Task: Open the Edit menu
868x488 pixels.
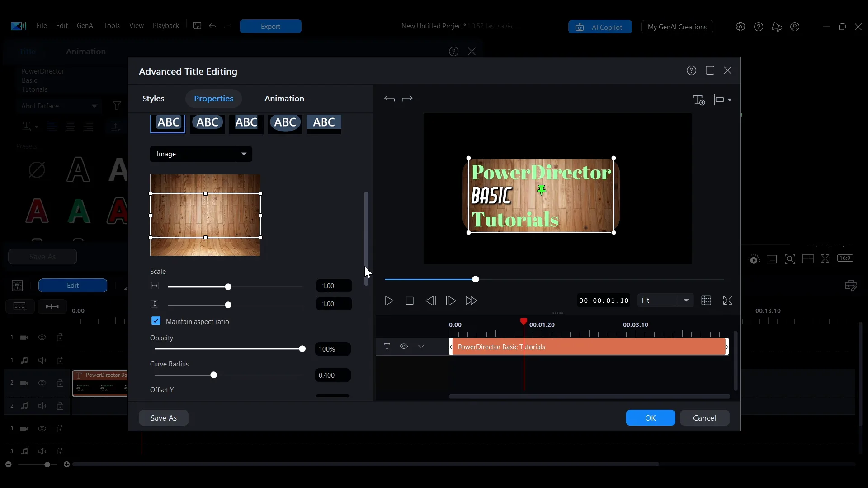Action: point(62,26)
